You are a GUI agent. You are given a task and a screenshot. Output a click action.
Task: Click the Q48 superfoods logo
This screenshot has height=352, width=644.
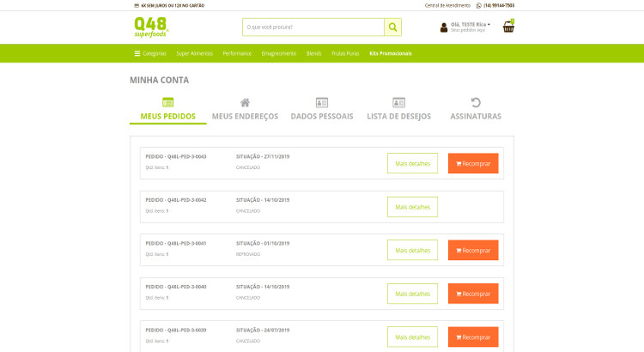pos(151,27)
